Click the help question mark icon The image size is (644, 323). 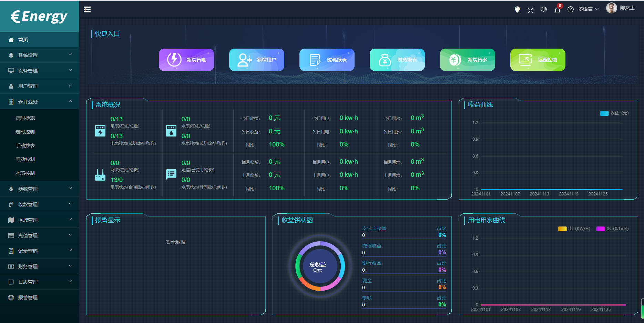point(571,10)
